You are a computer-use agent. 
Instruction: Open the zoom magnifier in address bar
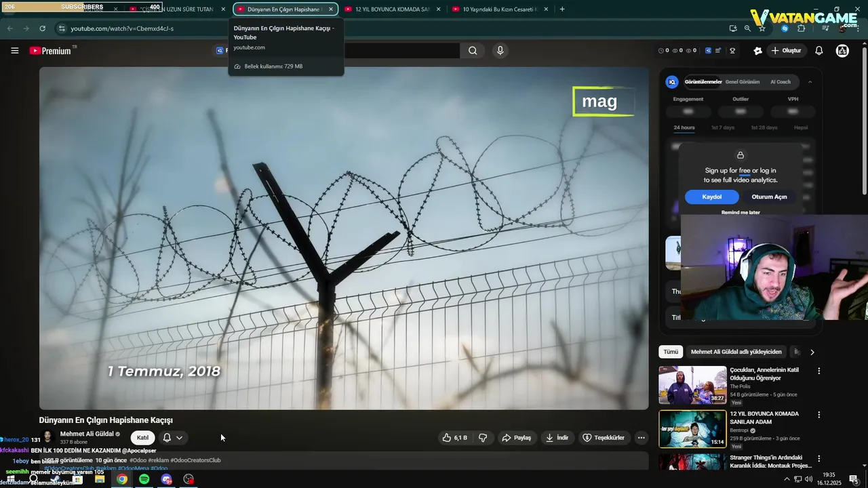[x=747, y=28]
